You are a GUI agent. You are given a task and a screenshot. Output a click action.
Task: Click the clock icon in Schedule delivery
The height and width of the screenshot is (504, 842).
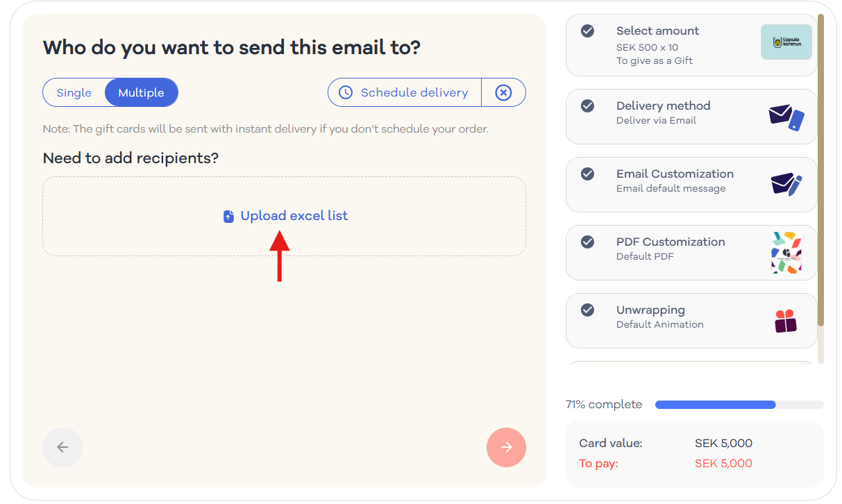pos(345,92)
